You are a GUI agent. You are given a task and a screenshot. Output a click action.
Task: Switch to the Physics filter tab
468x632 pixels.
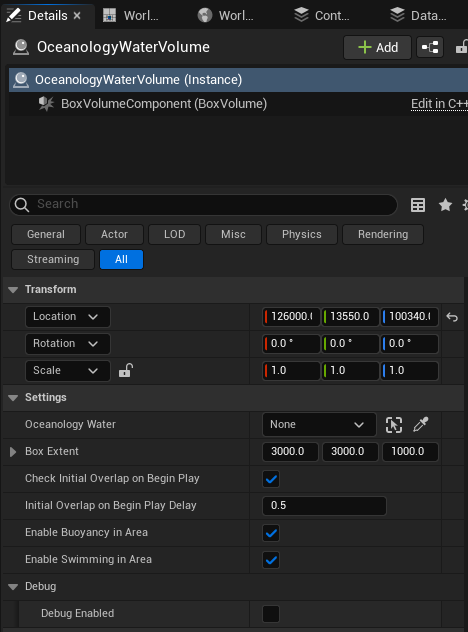(302, 235)
